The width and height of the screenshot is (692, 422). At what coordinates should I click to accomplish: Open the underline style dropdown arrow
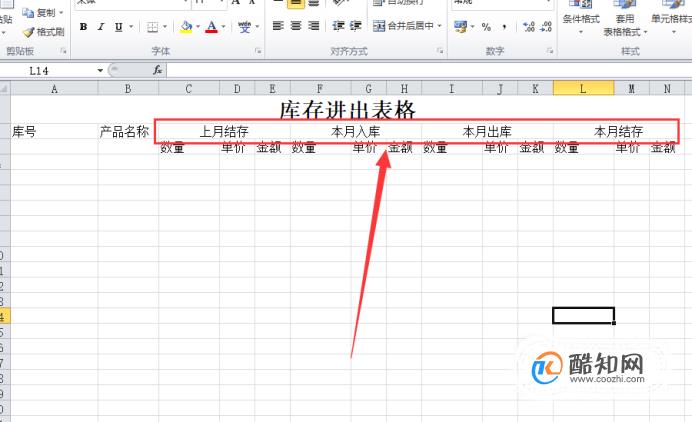tap(131, 27)
